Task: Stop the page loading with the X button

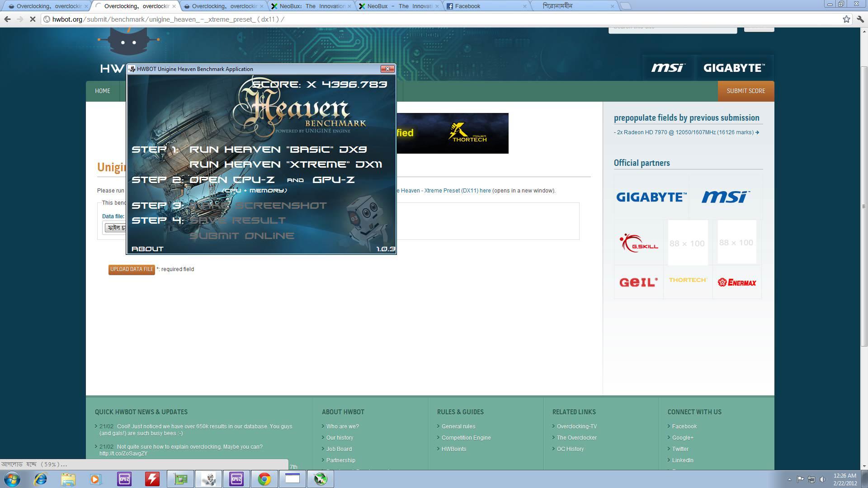Action: (33, 19)
